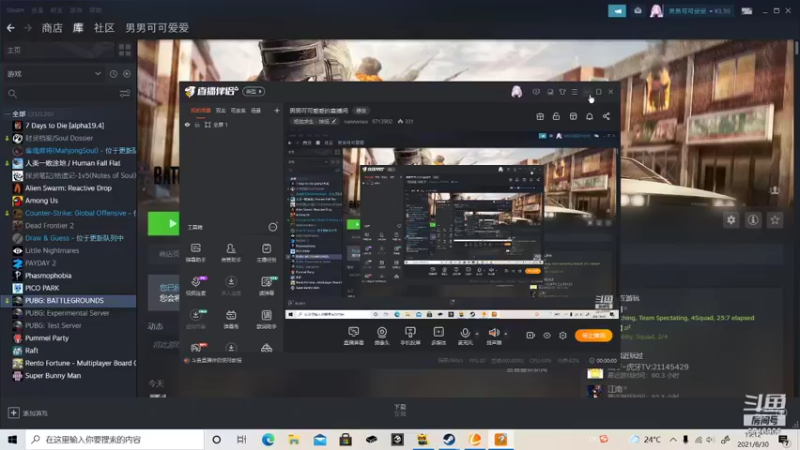This screenshot has height=450, width=800.
Task: Click the 主页 home button in sidebar
Action: coord(14,50)
